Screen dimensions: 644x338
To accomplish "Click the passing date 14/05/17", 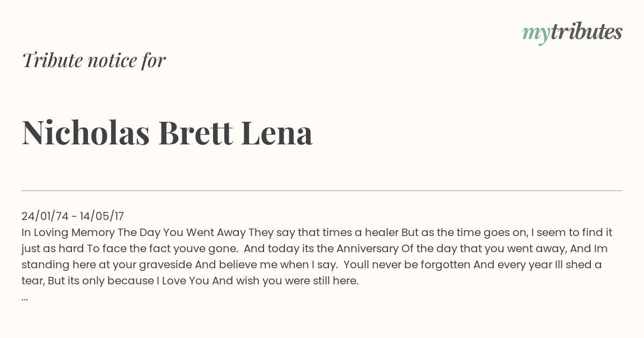I will (102, 216).
